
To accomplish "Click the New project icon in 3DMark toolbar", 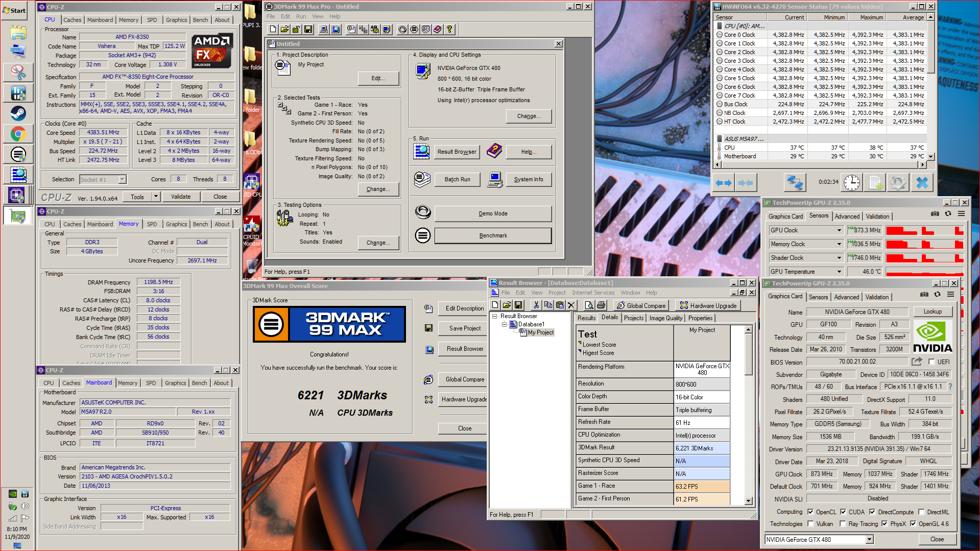I will [x=273, y=30].
